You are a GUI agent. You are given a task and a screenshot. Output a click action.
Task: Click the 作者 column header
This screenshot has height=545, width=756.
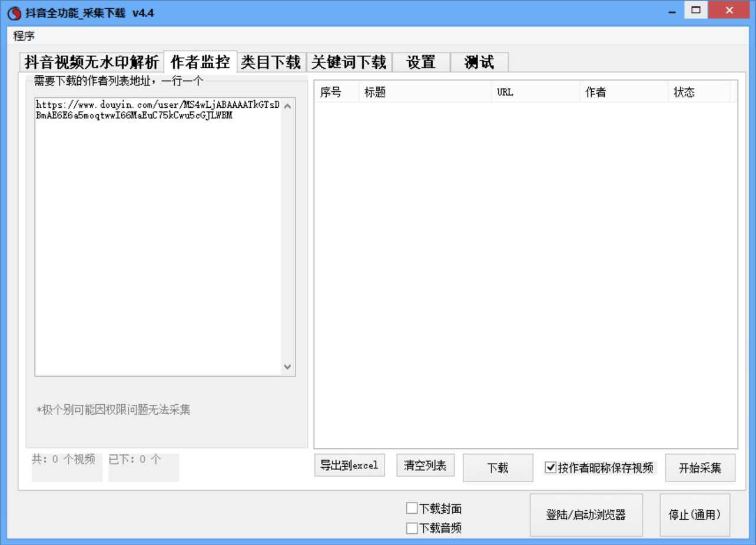624,93
